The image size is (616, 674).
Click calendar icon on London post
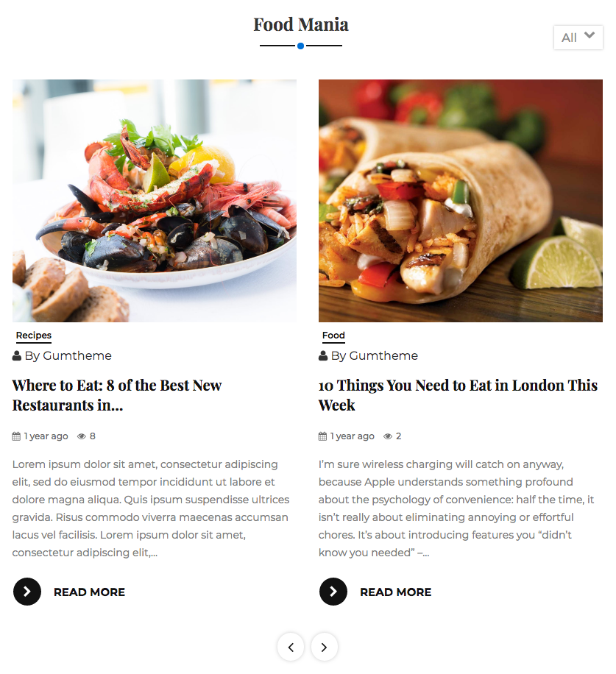(x=322, y=436)
